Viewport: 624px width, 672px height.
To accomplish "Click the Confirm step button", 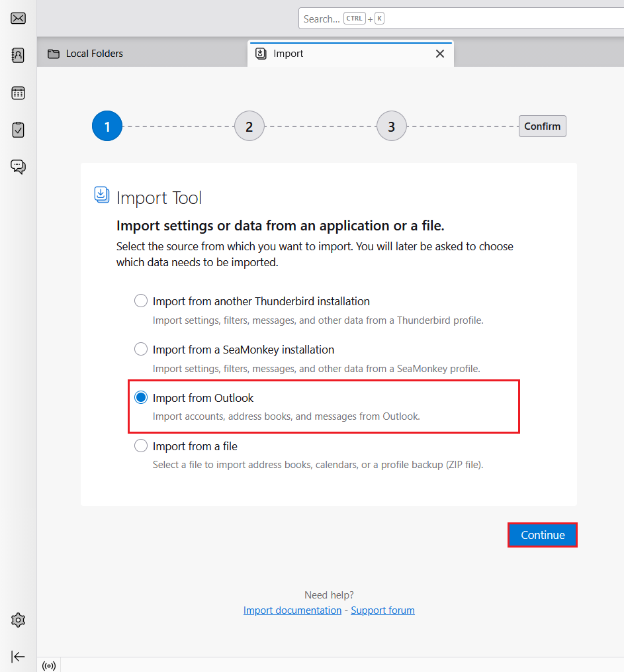I will [x=542, y=126].
